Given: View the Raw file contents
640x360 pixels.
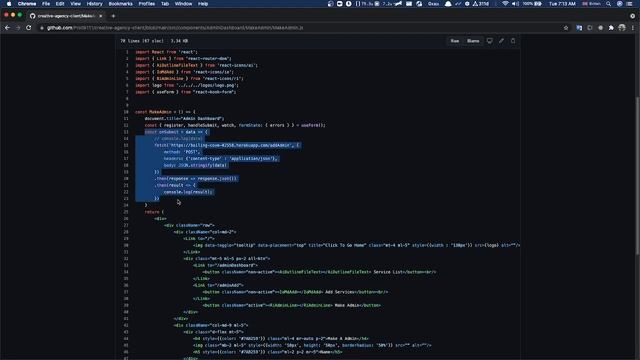Looking at the screenshot, I should point(455,41).
